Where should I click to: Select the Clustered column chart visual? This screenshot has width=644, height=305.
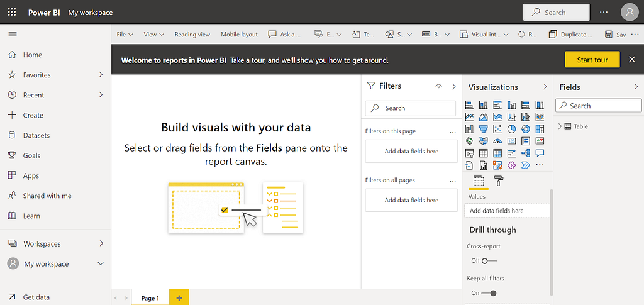point(511,105)
